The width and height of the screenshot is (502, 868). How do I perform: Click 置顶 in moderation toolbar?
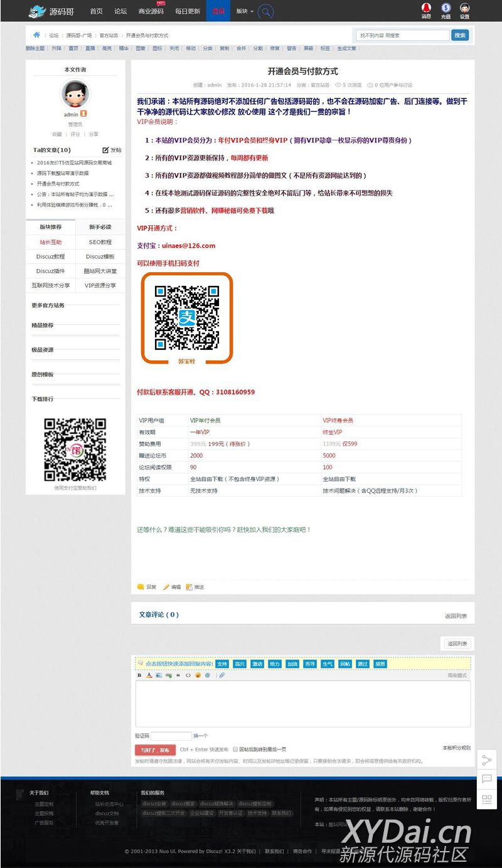pyautogui.click(x=73, y=48)
